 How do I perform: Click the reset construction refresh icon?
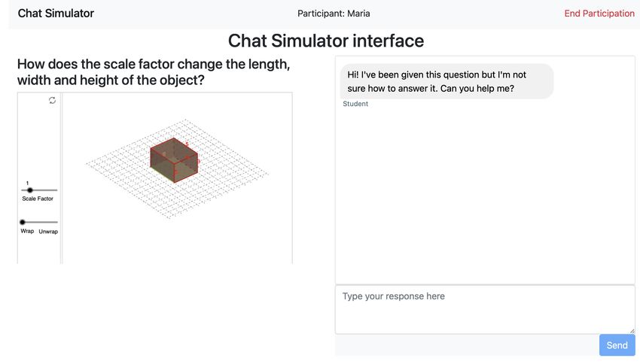(x=52, y=100)
